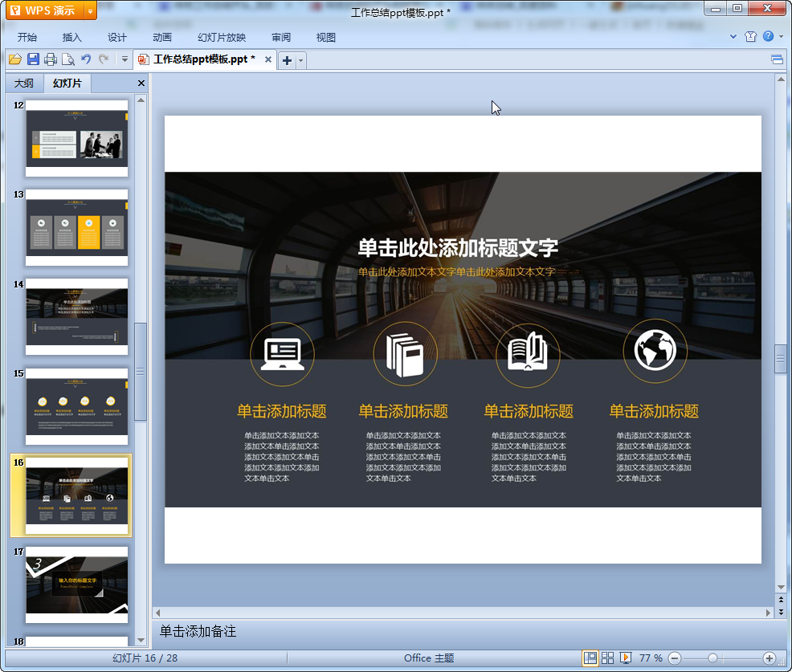Click the Print icon in quick toolbar
The height and width of the screenshot is (672, 792).
(51, 59)
